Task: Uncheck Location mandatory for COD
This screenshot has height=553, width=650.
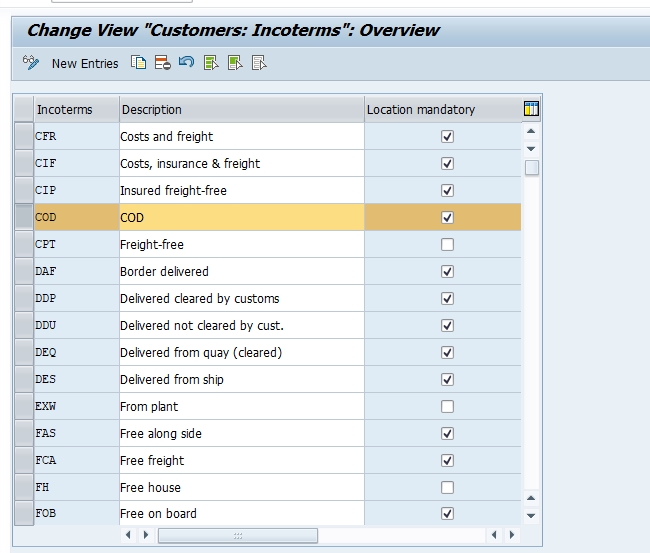Action: [x=447, y=217]
